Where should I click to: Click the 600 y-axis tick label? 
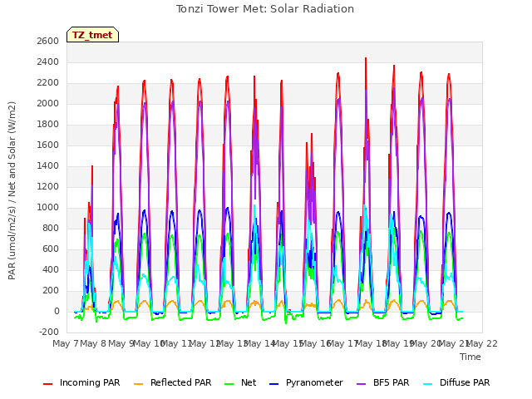click(x=51, y=249)
